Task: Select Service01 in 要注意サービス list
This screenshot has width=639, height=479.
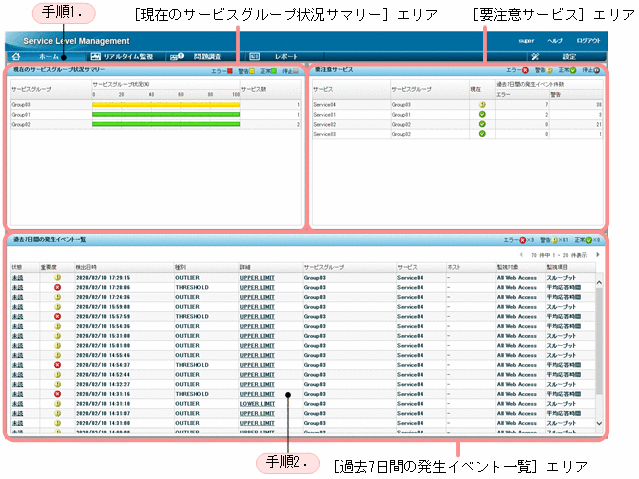Action: pyautogui.click(x=324, y=115)
